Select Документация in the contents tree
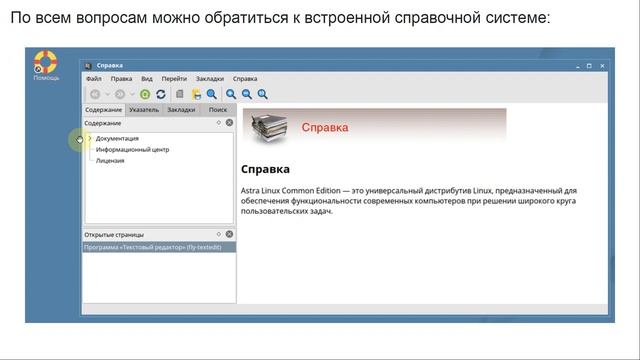The width and height of the screenshot is (640, 360). 117,138
